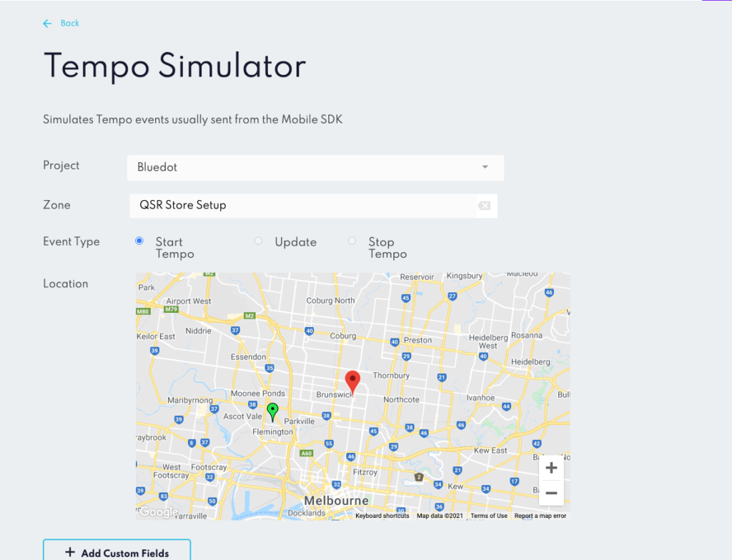
Task: Click the Heidelberg map label
Action: click(530, 361)
